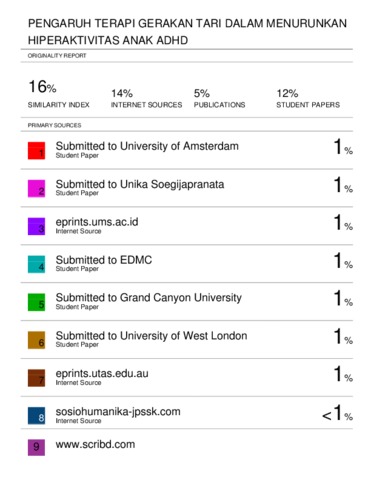Viewport: 371px width, 480px height.
Task: Click the magenta source 2 color box
Action: pos(36,189)
